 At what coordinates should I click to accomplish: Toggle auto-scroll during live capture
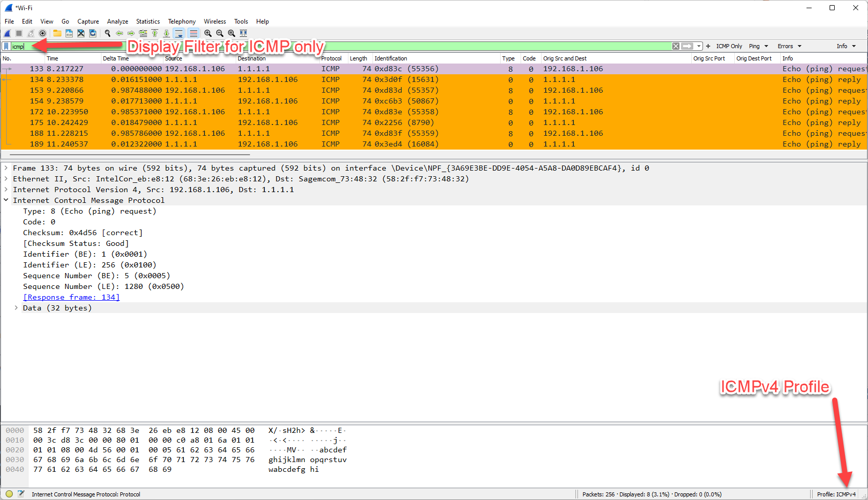pyautogui.click(x=178, y=33)
